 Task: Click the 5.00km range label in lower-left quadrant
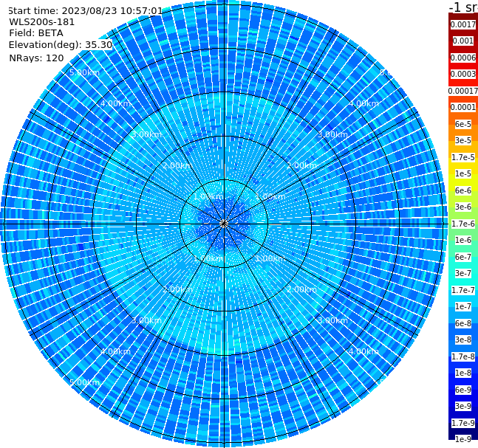tap(84, 382)
